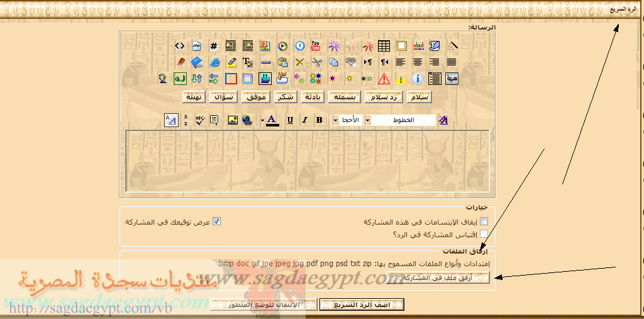
Task: Open the font sizes dropdown (الأحجام)
Action: pos(335,120)
